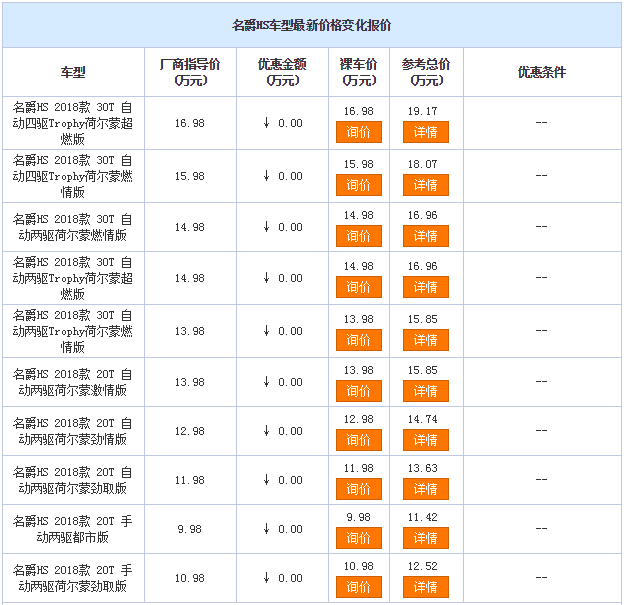Click guide price 10.98 in 厂商指导价 column

(x=190, y=578)
